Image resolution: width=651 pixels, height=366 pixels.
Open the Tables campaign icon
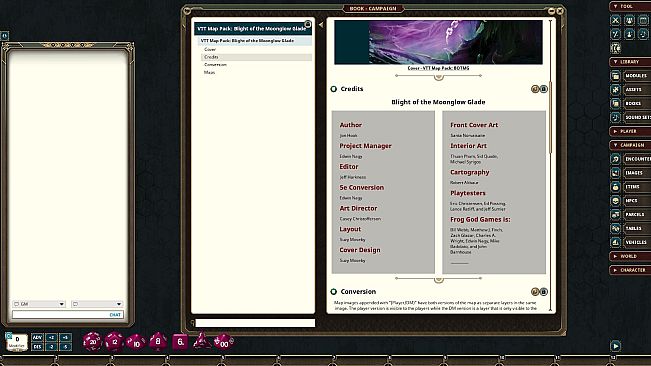click(615, 228)
